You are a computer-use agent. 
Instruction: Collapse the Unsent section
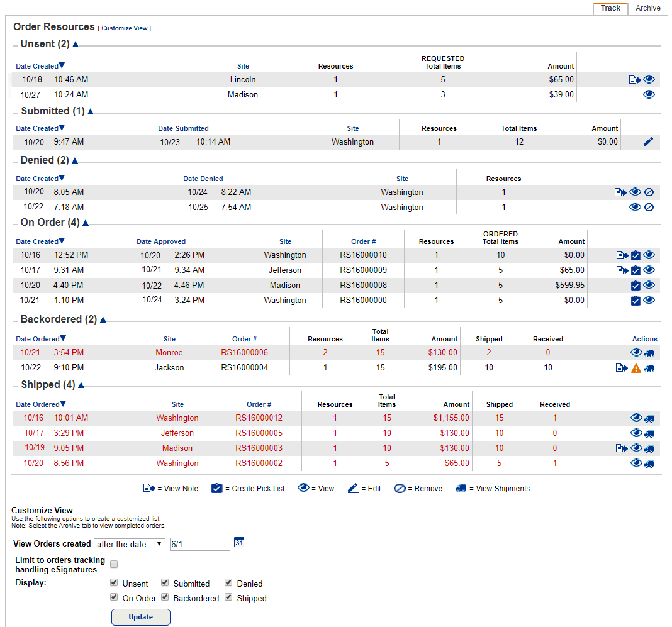click(x=75, y=44)
